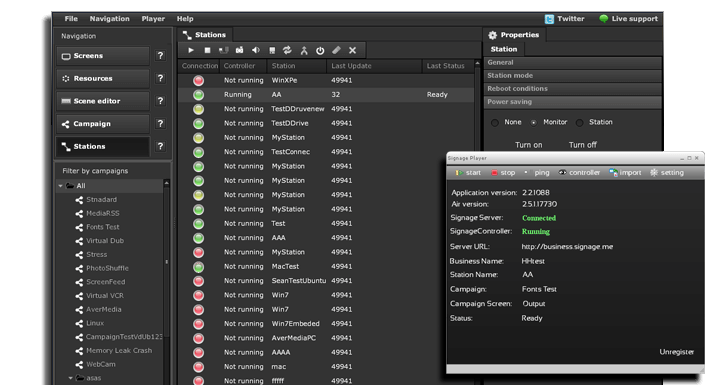The height and width of the screenshot is (385, 711).
Task: Select the Virtual Dub campaign in tree
Action: coord(105,241)
